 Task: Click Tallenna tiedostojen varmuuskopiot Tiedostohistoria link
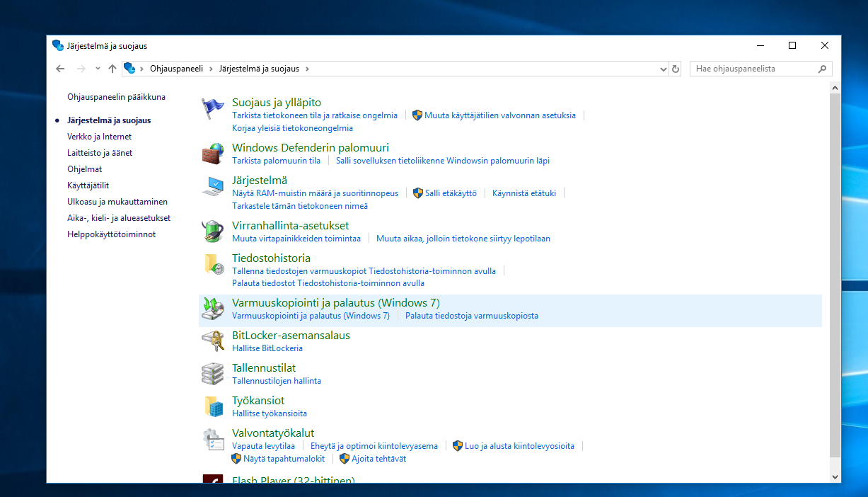coord(364,271)
